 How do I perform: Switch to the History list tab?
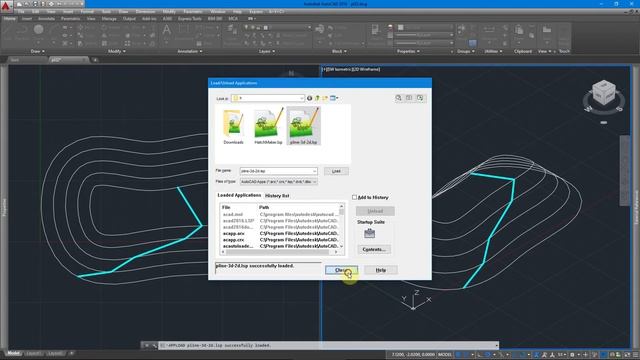(x=277, y=196)
